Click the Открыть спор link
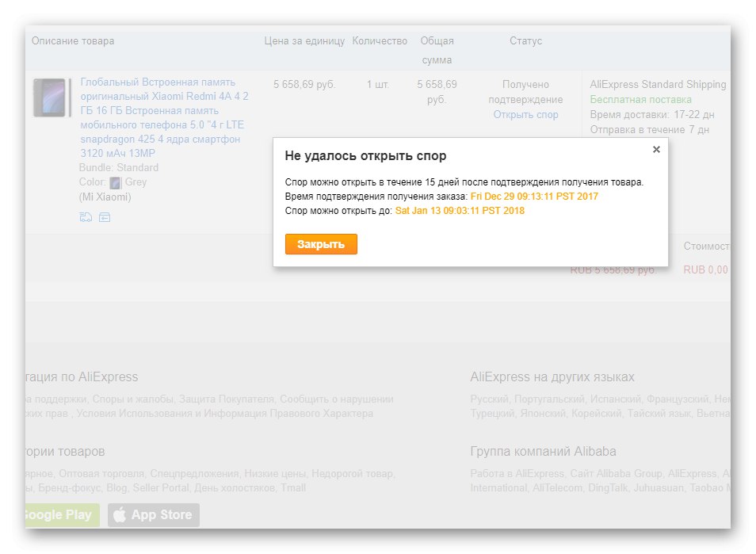The image size is (756, 554). (525, 115)
